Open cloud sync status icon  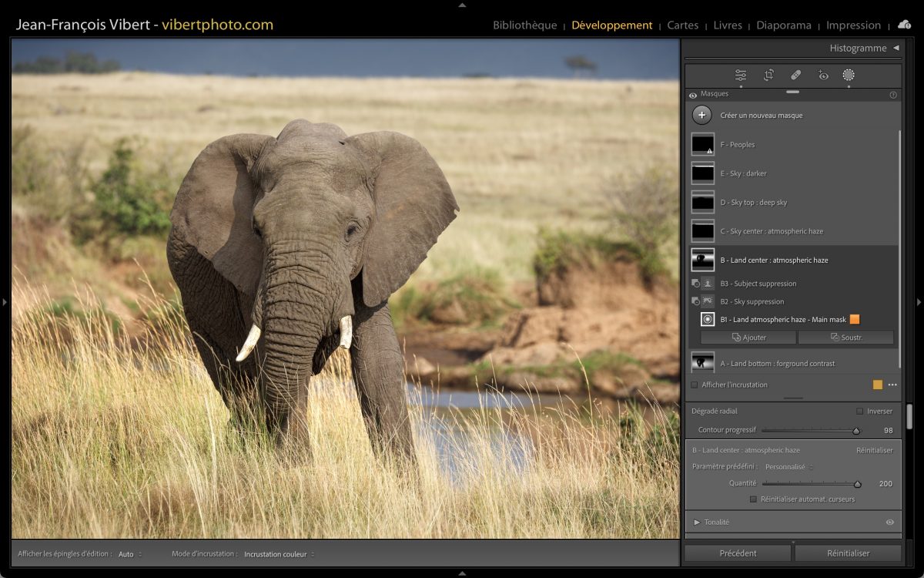point(904,25)
